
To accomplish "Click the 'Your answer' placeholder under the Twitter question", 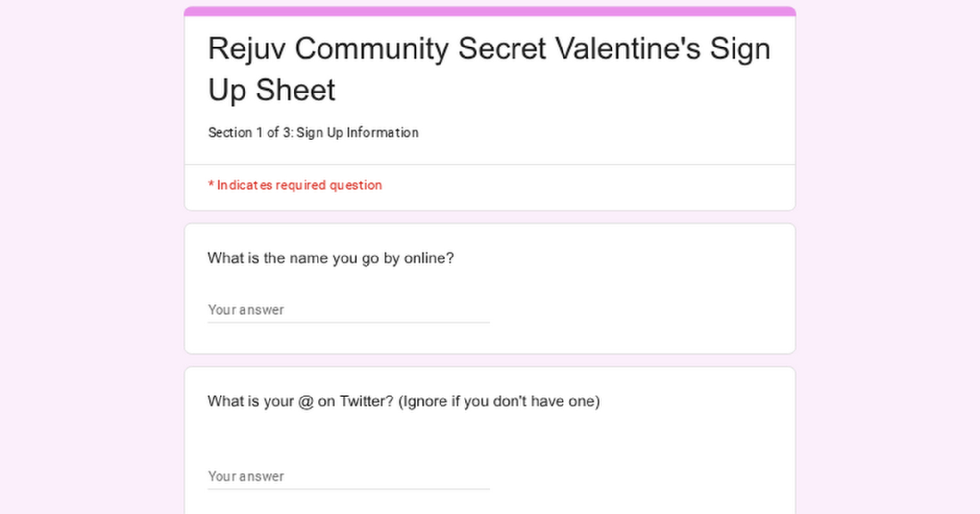I will pyautogui.click(x=246, y=476).
